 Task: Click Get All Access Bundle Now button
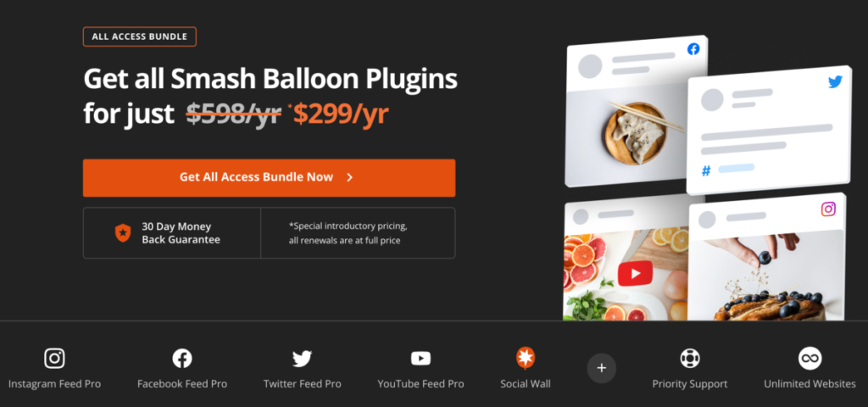pyautogui.click(x=269, y=178)
